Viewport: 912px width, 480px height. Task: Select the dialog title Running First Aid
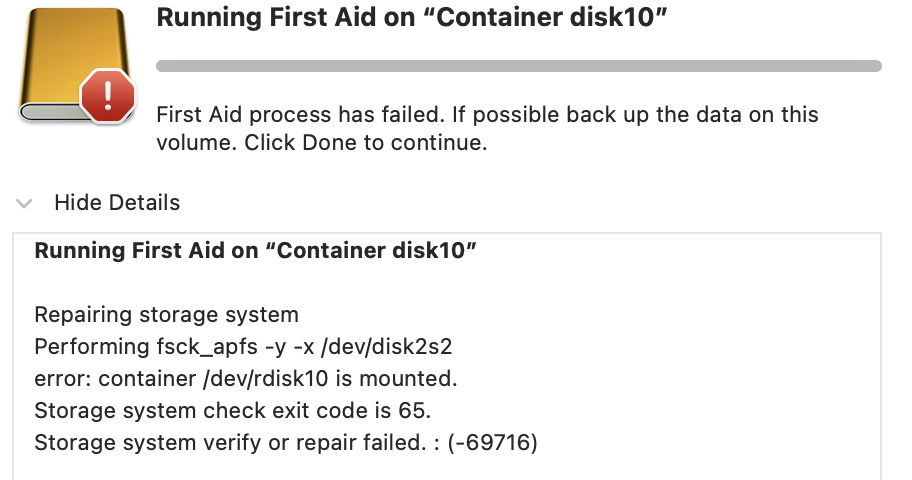[x=411, y=17]
